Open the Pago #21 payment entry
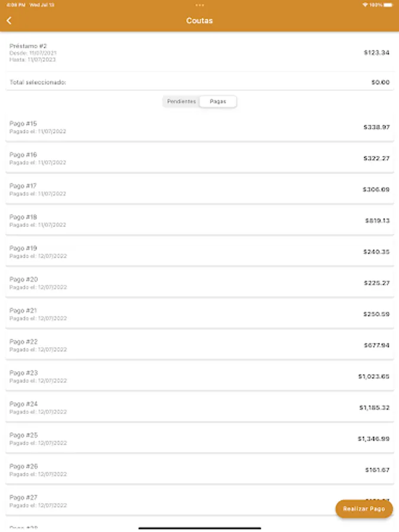The width and height of the screenshot is (399, 532). [199, 314]
